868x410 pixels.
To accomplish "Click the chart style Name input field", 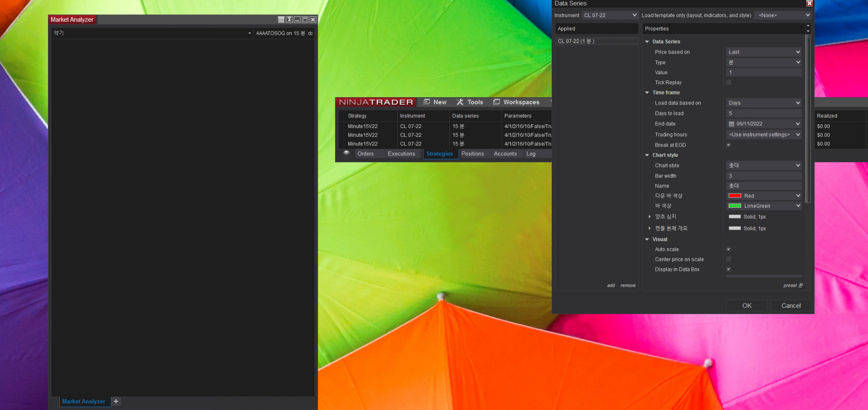I will coord(764,186).
